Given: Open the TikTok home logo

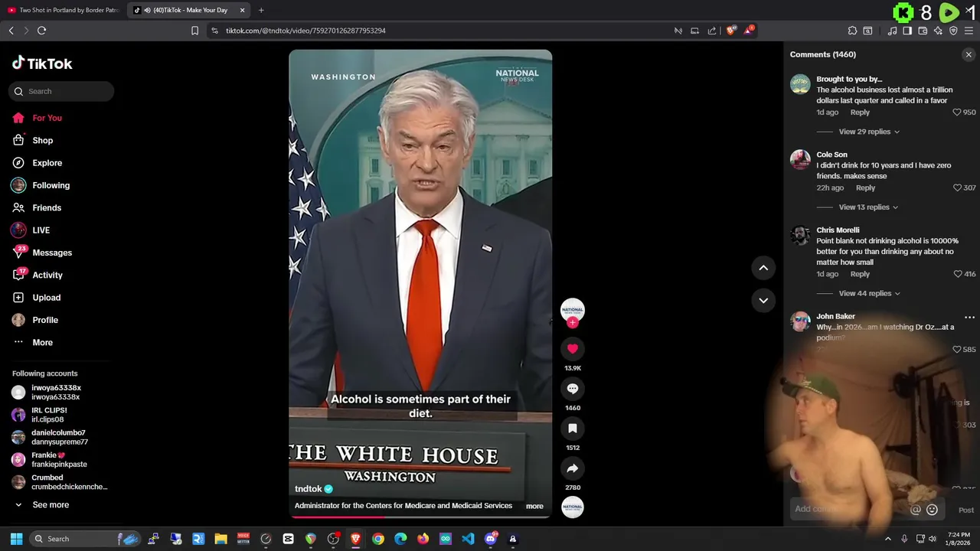Looking at the screenshot, I should (42, 64).
